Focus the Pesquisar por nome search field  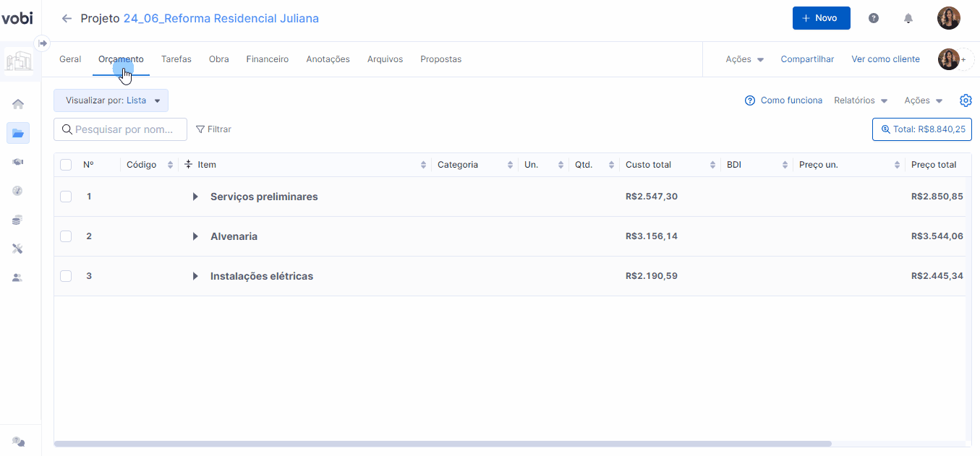(121, 129)
